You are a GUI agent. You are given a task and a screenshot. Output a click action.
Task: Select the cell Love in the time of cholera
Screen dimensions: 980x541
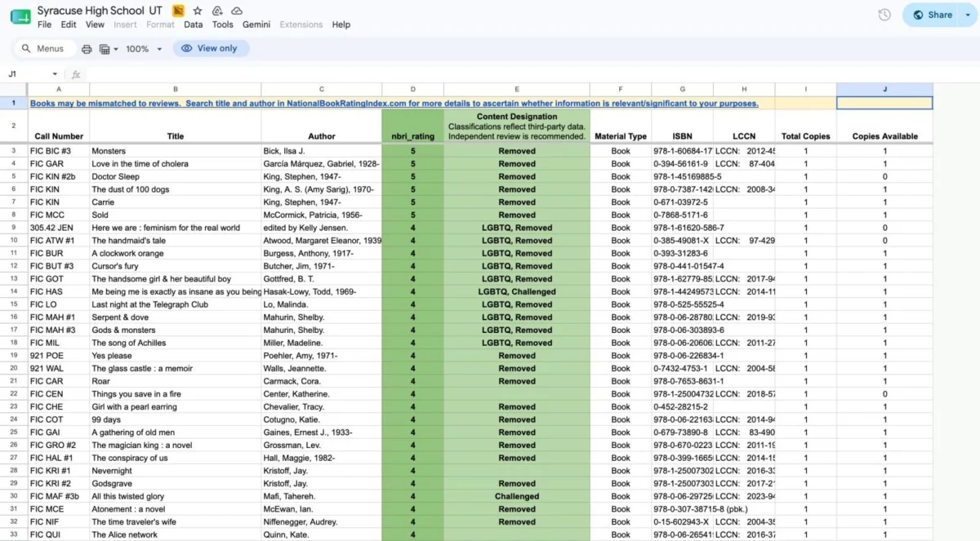coord(176,164)
